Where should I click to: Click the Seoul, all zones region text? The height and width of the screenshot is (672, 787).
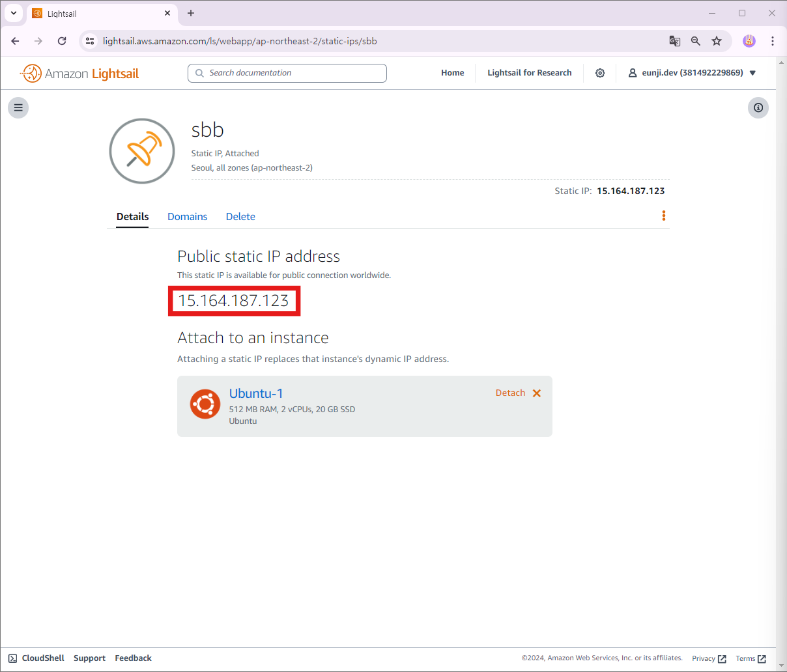click(252, 168)
